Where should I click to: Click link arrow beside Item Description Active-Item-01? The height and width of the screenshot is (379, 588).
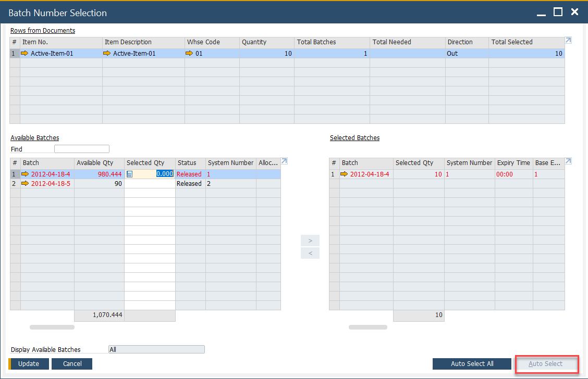point(107,53)
